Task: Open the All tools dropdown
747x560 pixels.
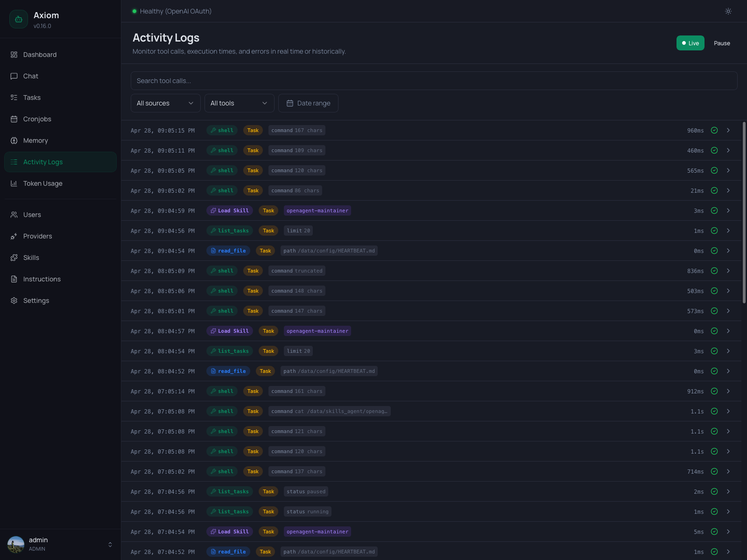Action: 239,103
